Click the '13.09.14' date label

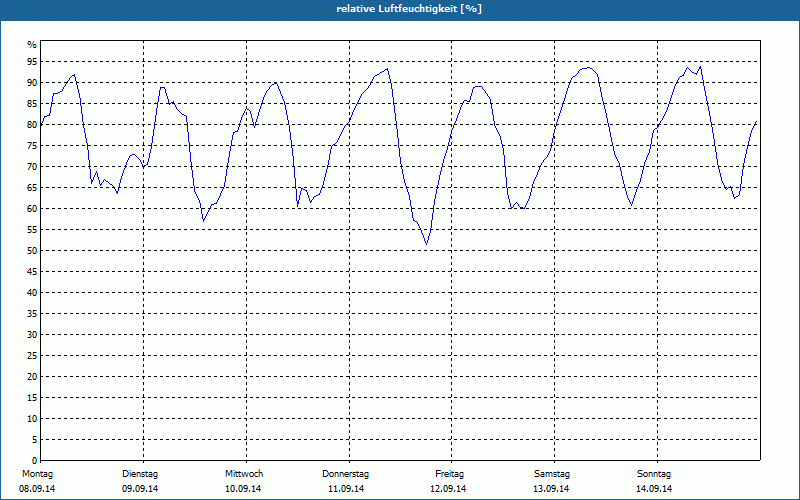(551, 489)
